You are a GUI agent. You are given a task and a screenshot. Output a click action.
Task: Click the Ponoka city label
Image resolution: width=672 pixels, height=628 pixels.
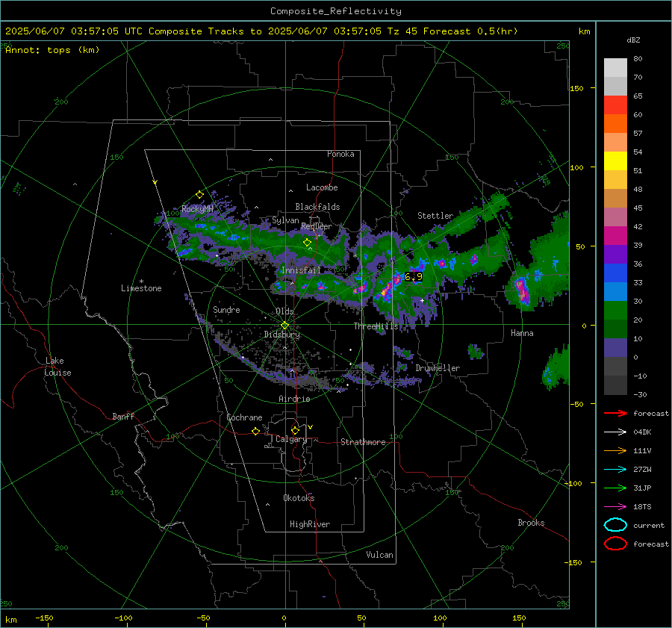click(340, 154)
